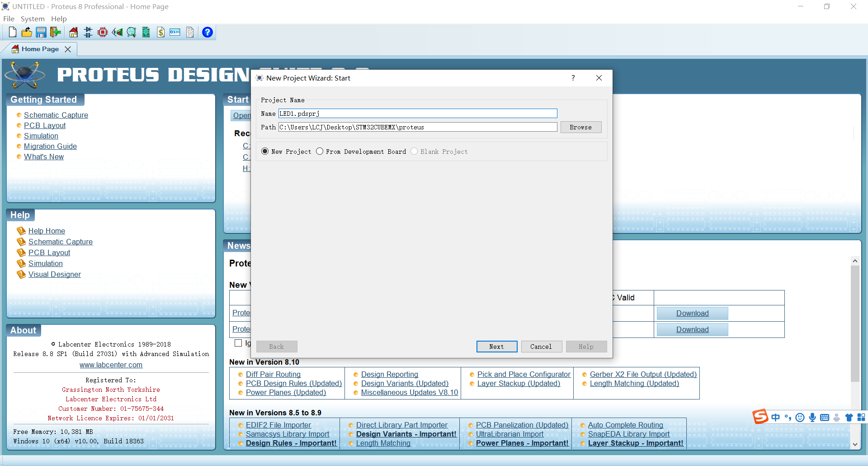Open the Source Code binary icon

pyautogui.click(x=175, y=32)
